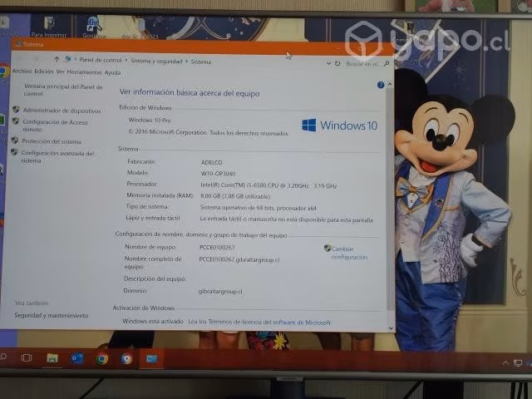Image resolution: width=532 pixels, height=399 pixels.
Task: Click the active Sistema window taskbar icon
Action: point(151,359)
